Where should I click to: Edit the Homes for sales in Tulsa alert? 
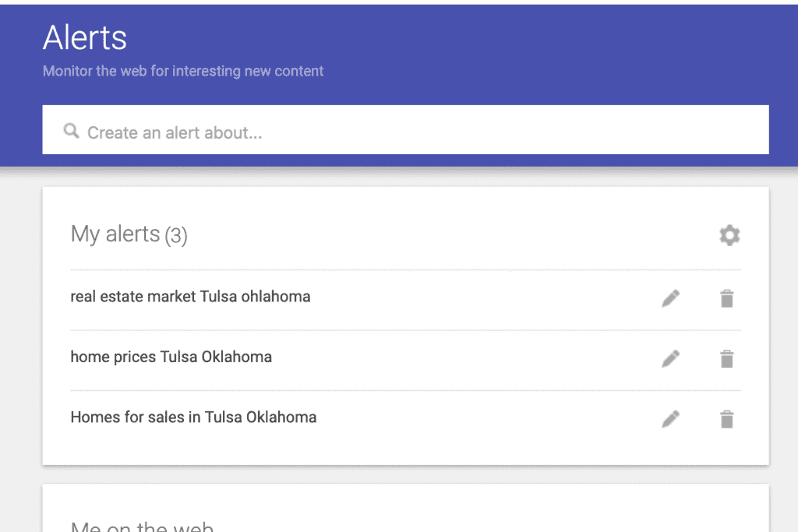[670, 419]
